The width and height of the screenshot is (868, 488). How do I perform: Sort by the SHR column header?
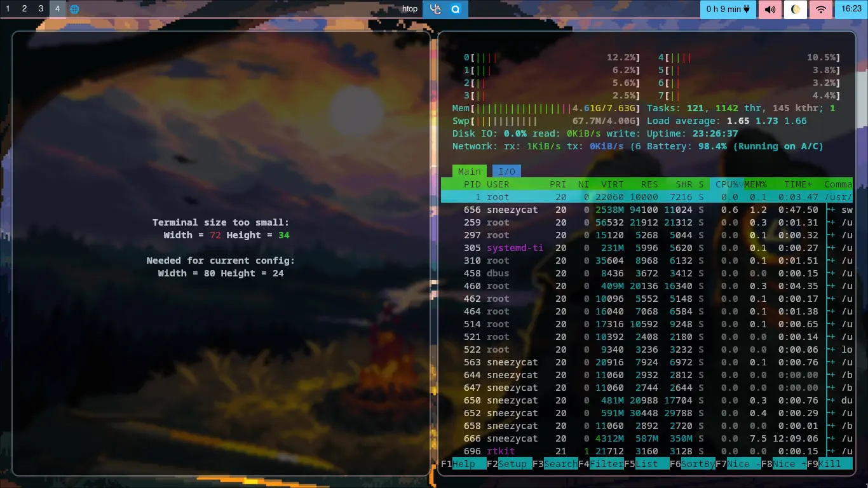[x=684, y=184]
